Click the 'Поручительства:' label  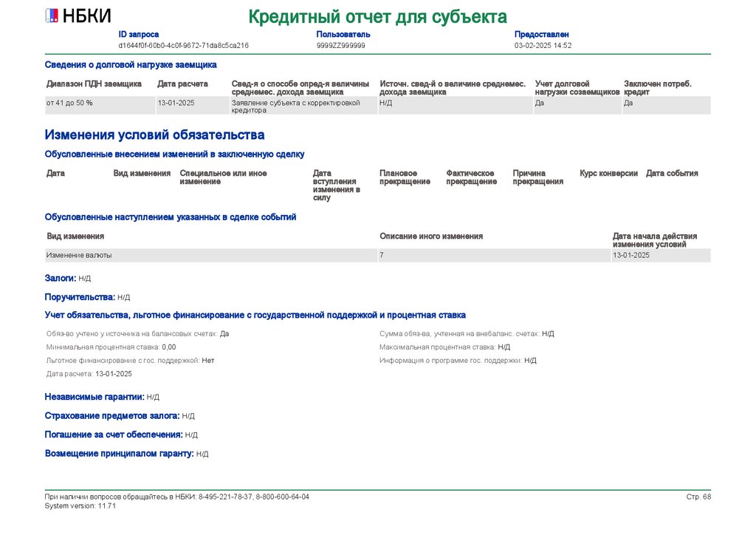point(80,297)
